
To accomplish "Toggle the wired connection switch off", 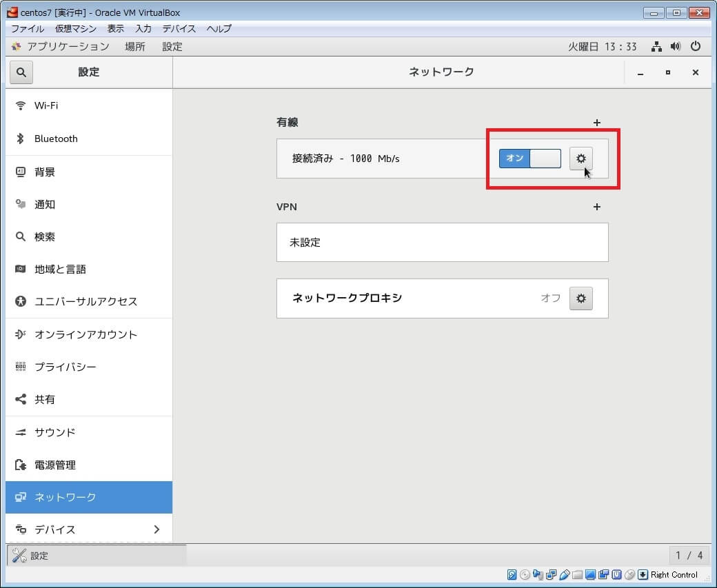I will click(529, 159).
